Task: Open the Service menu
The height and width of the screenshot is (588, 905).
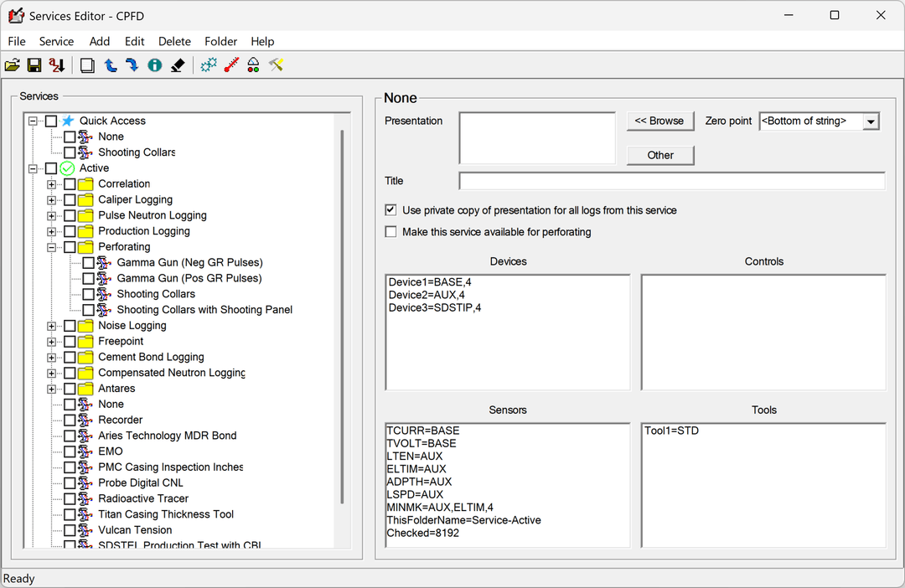Action: (56, 41)
